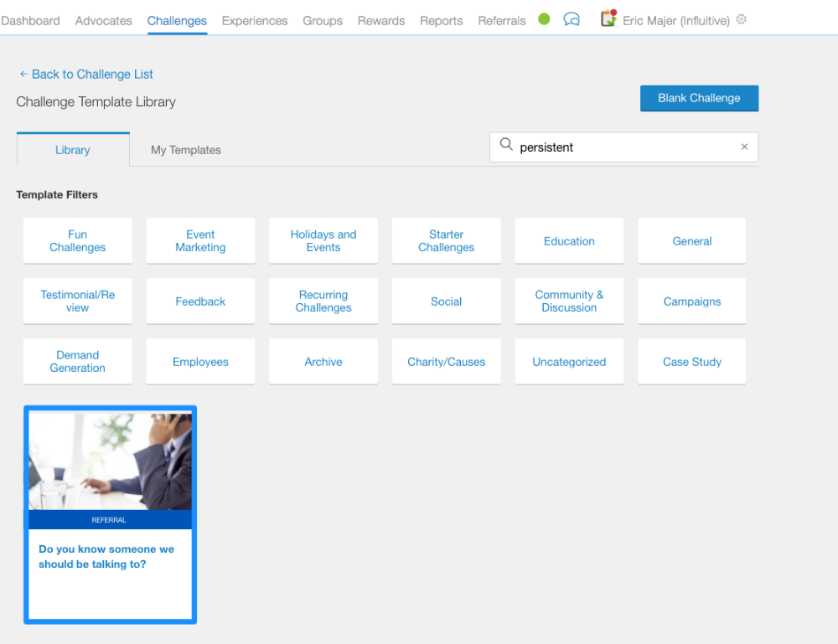Select the Challenges nav item
The image size is (838, 644).
(177, 21)
